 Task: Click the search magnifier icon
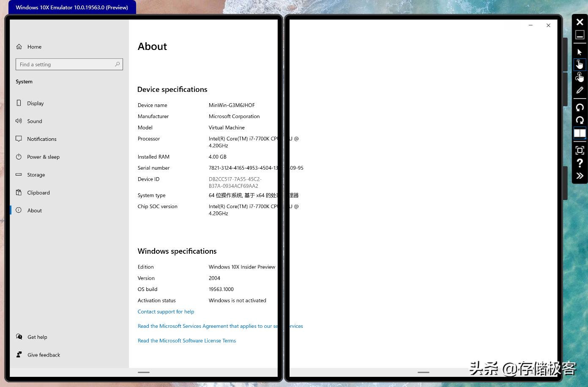click(118, 64)
